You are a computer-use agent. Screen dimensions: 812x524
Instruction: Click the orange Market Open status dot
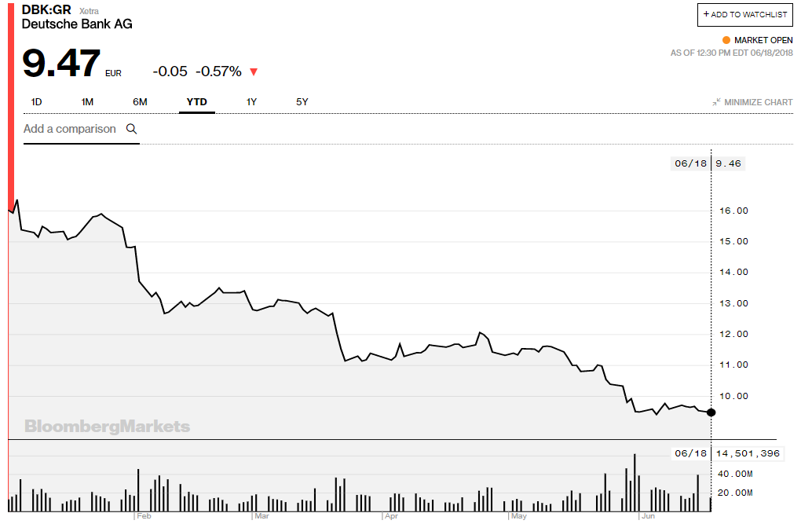click(726, 40)
